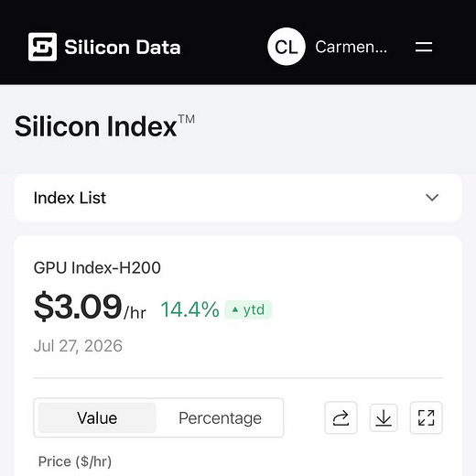
Task: Open the Carmen account menu
Action: pos(352,47)
